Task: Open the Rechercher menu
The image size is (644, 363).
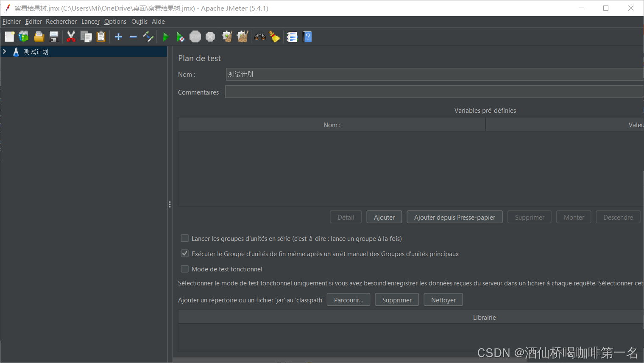Action: click(x=61, y=22)
